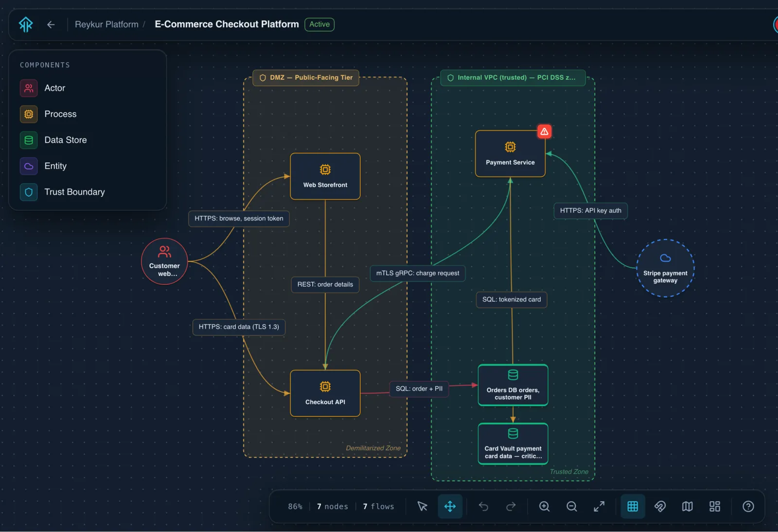
Task: Zoom in on the canvas
Action: click(x=545, y=506)
